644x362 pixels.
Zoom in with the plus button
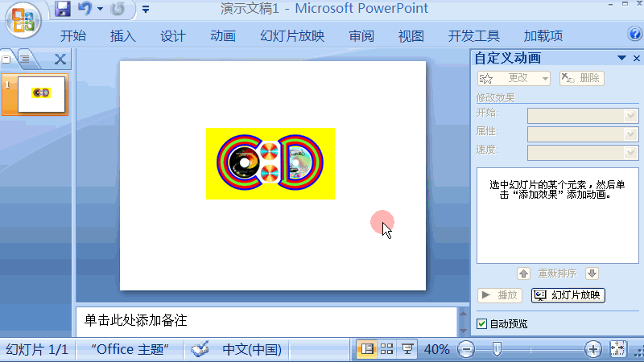[x=592, y=350]
